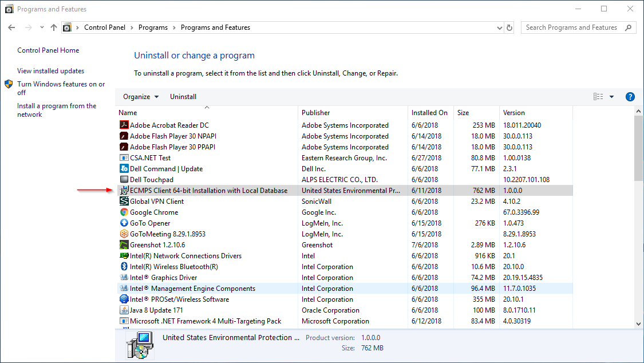Open Control Panel Home link
Screen dimensions: 644x363
(x=48, y=50)
